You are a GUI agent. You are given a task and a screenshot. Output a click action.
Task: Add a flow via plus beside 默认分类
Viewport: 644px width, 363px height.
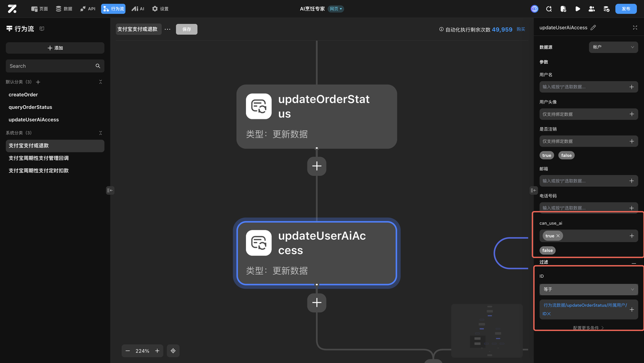click(38, 82)
